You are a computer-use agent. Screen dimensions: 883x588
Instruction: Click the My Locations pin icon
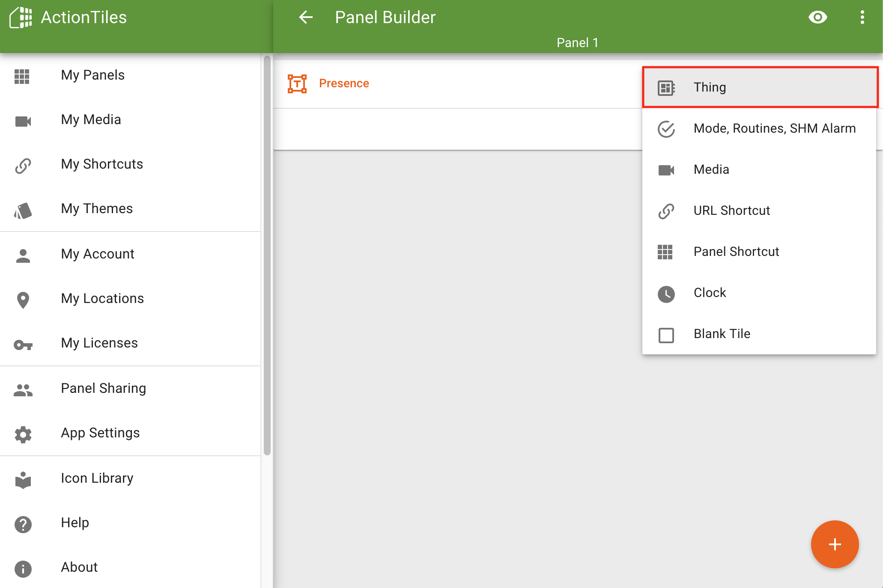(x=23, y=300)
